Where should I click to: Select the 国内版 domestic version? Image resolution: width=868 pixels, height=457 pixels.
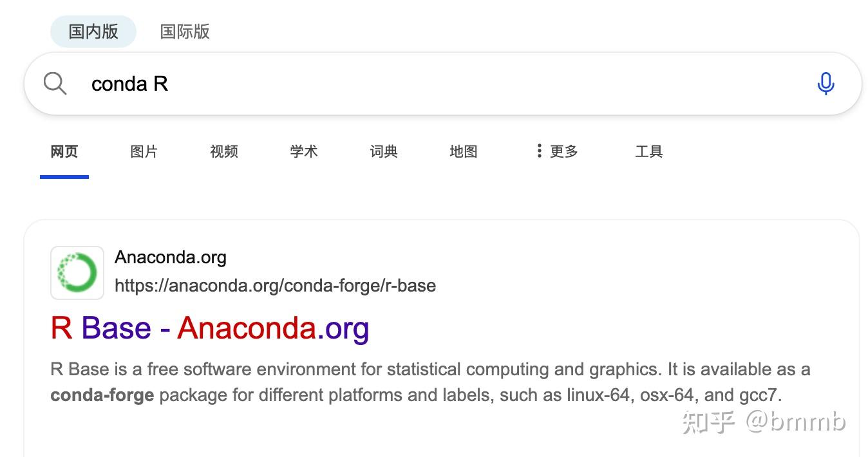pos(93,32)
